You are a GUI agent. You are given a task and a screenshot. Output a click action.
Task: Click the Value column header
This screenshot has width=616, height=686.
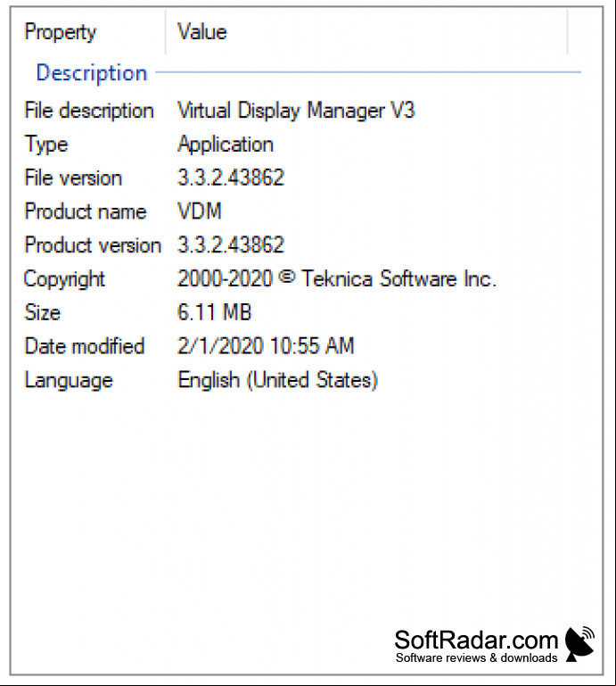coord(366,32)
